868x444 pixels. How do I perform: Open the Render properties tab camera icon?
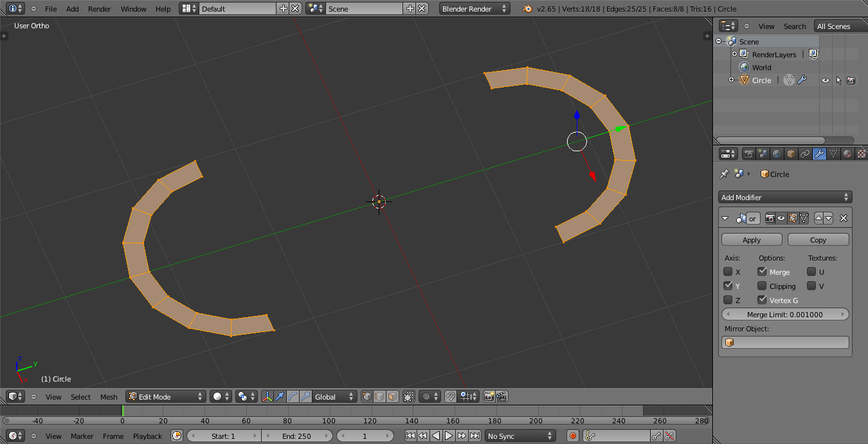[748, 154]
